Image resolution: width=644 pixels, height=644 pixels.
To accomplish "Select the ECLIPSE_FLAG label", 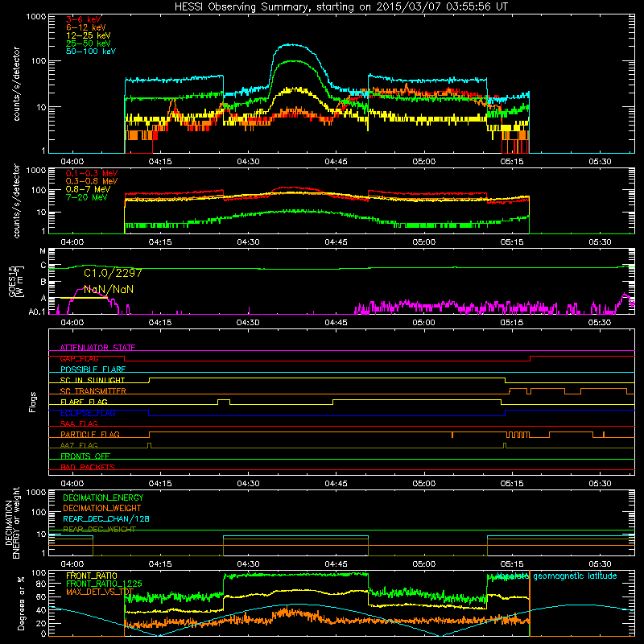I will [88, 413].
